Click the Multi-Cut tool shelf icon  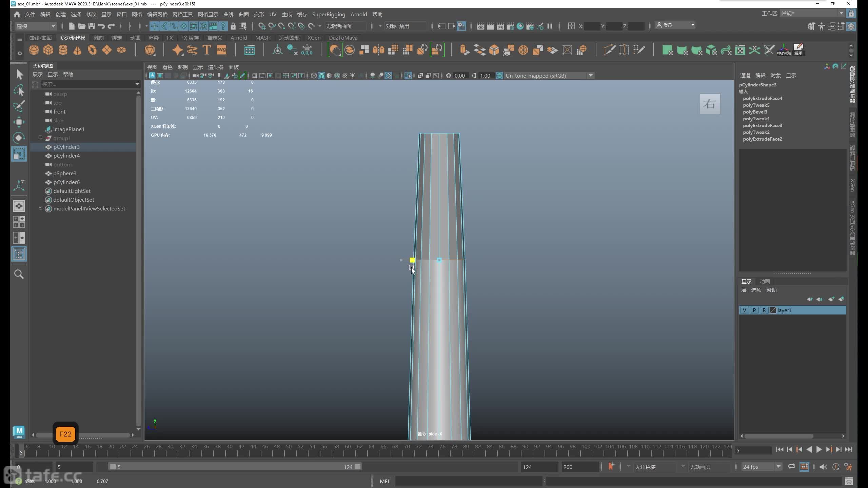(609, 50)
